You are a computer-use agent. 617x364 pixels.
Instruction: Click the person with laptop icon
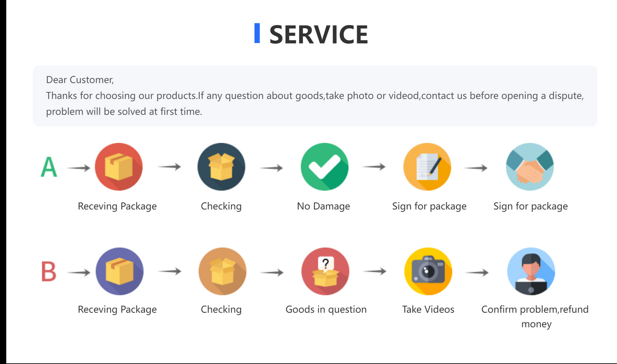pyautogui.click(x=531, y=271)
